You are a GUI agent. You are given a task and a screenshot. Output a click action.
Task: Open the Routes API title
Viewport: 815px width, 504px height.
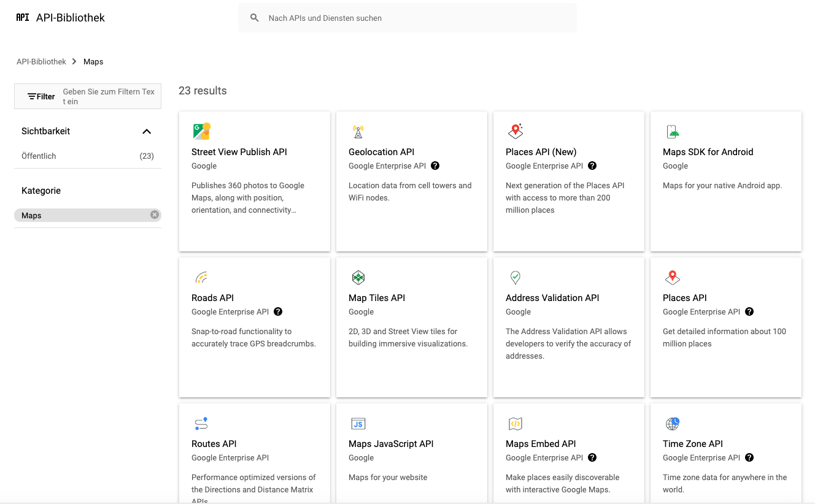click(214, 444)
